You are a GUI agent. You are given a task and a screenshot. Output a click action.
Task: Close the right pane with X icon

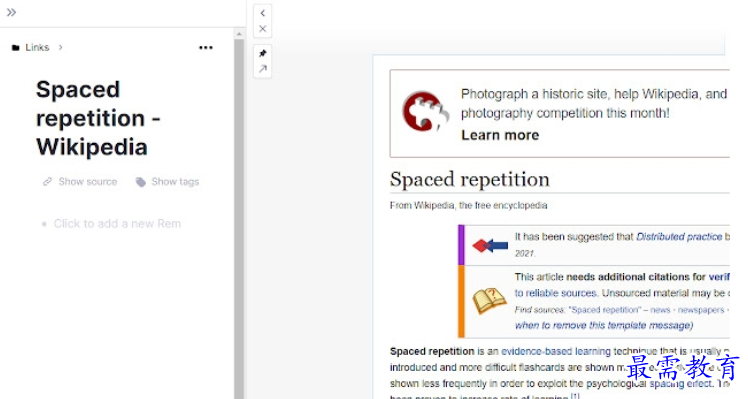(x=263, y=29)
